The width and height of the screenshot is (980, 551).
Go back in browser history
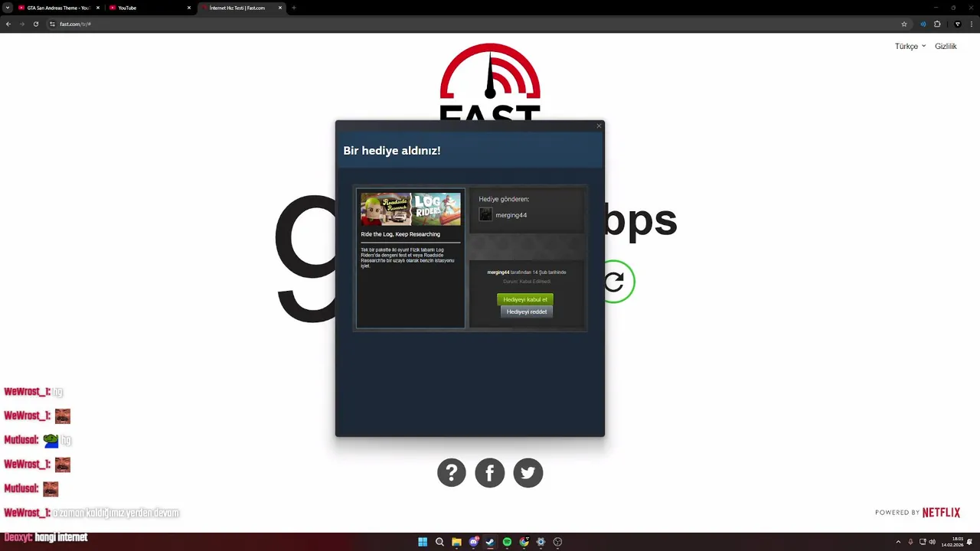point(8,24)
